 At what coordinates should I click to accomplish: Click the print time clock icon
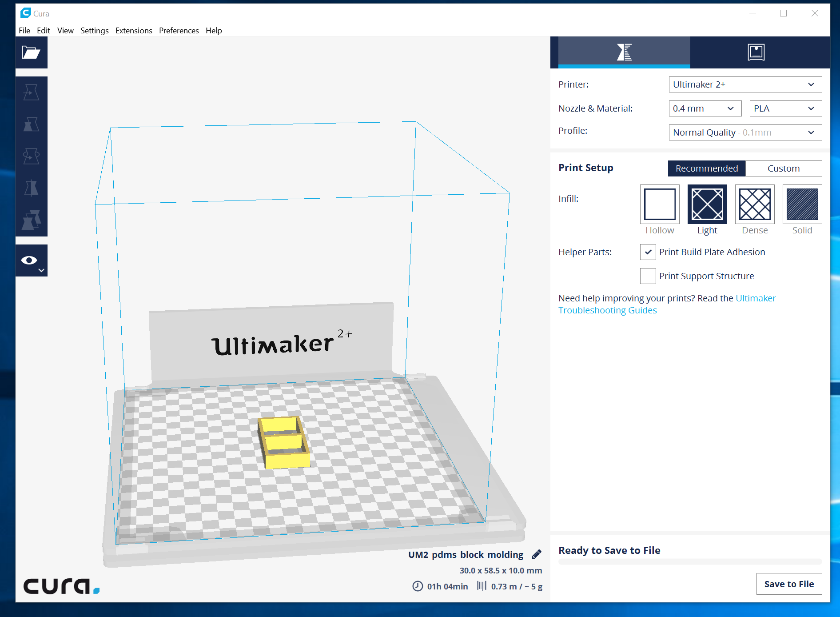(418, 586)
